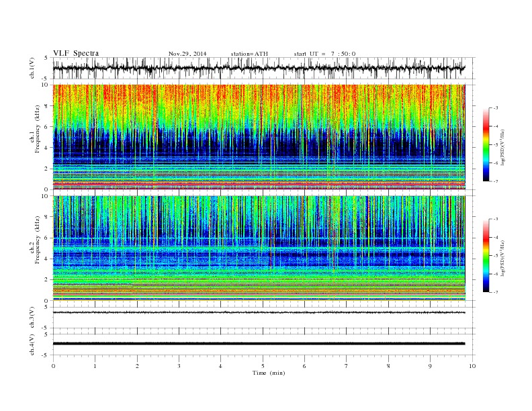Click the '7' tick on the time axis

(x=347, y=366)
